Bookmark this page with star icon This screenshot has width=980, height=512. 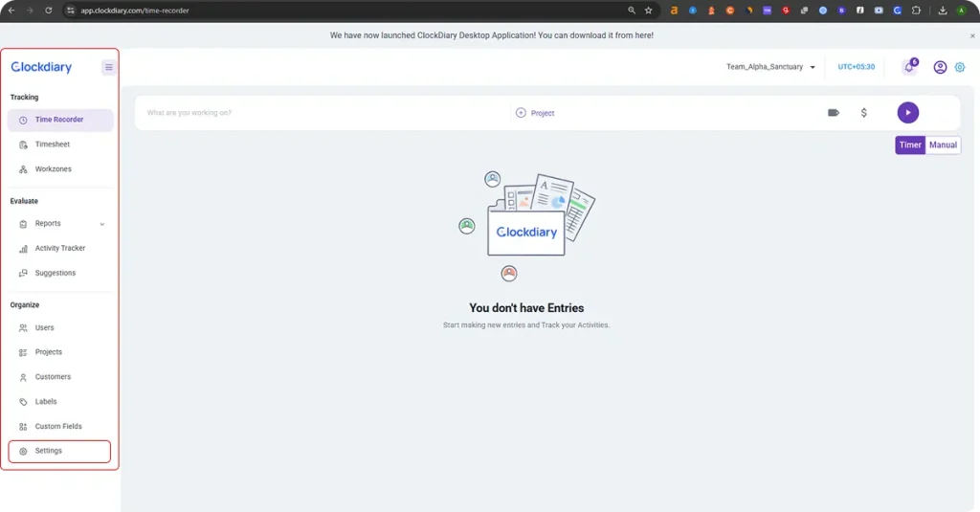648,10
